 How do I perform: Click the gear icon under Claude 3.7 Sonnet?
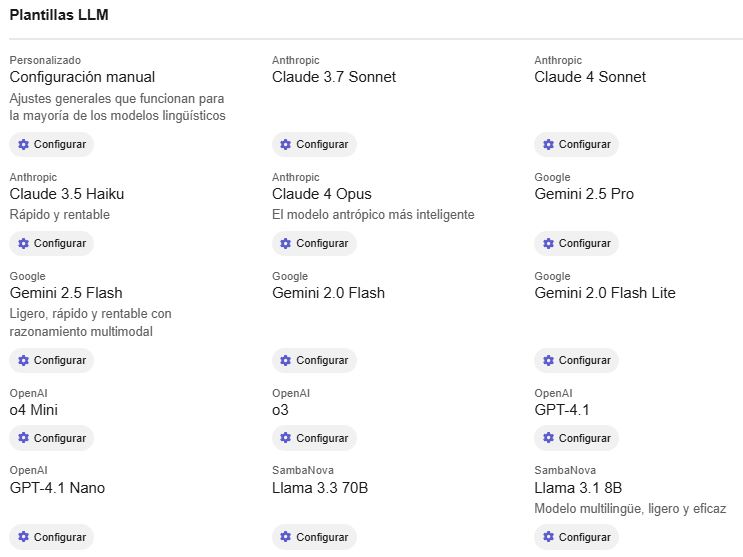pyautogui.click(x=286, y=145)
